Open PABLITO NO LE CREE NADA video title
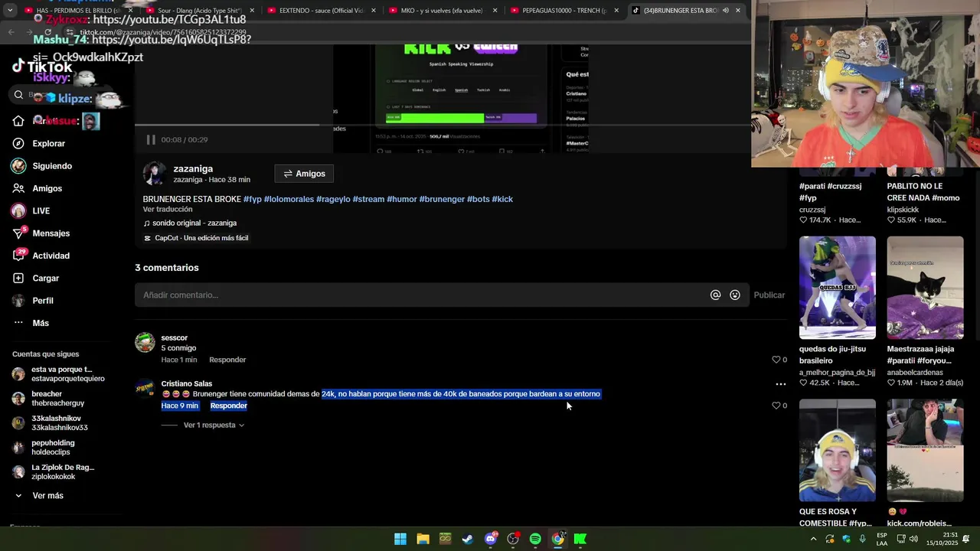980x551 pixels. pyautogui.click(x=923, y=191)
